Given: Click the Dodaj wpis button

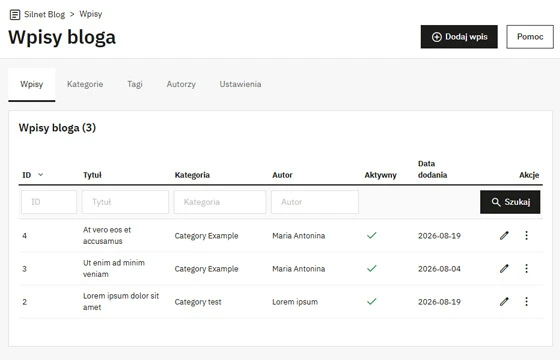Looking at the screenshot, I should [459, 37].
